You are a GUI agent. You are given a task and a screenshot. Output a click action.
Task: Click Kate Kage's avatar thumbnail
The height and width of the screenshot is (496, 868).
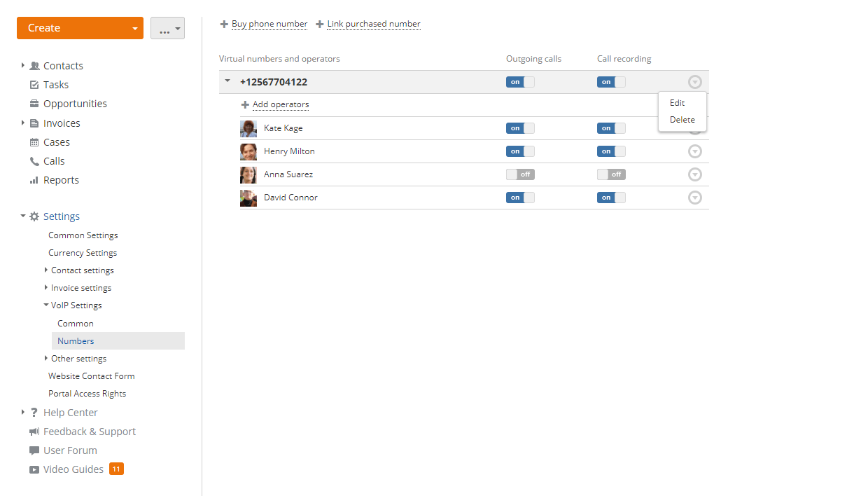[248, 128]
